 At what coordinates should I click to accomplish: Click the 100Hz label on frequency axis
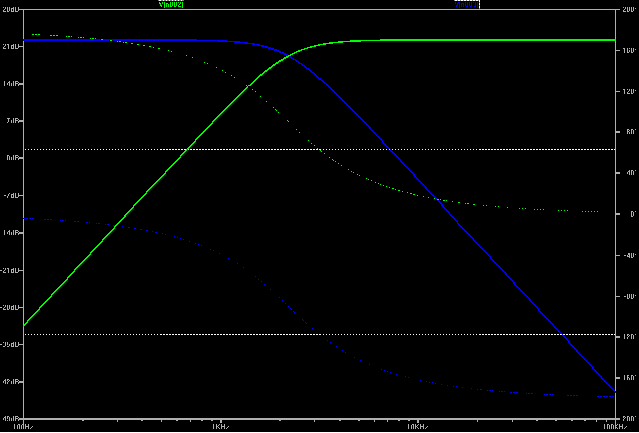point(24,426)
